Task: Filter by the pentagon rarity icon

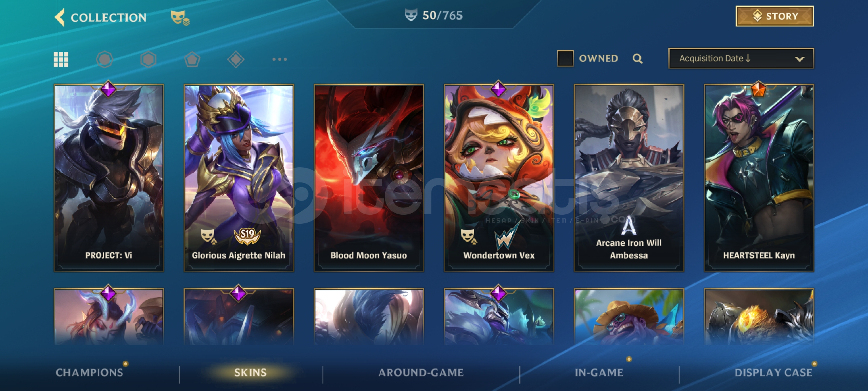Action: point(192,59)
